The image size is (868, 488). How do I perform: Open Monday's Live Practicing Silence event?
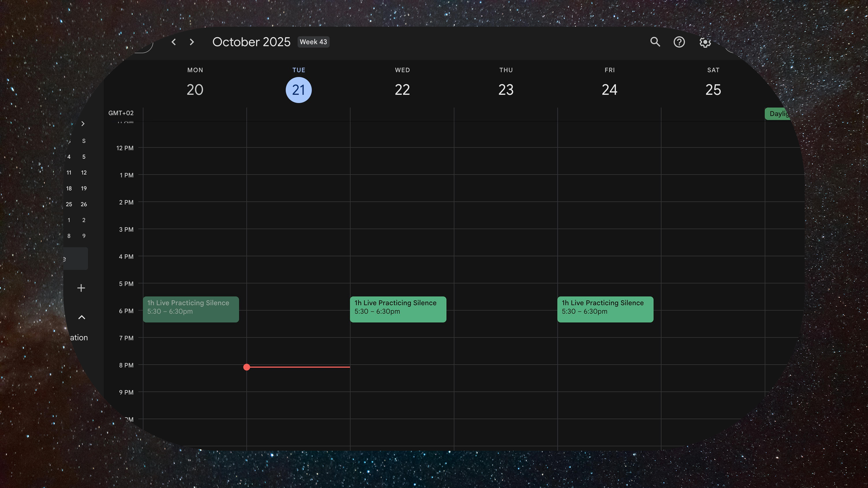click(191, 309)
